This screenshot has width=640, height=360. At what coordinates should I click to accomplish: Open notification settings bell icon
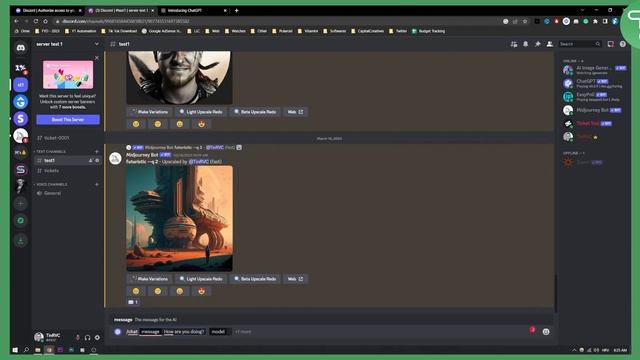pyautogui.click(x=526, y=44)
